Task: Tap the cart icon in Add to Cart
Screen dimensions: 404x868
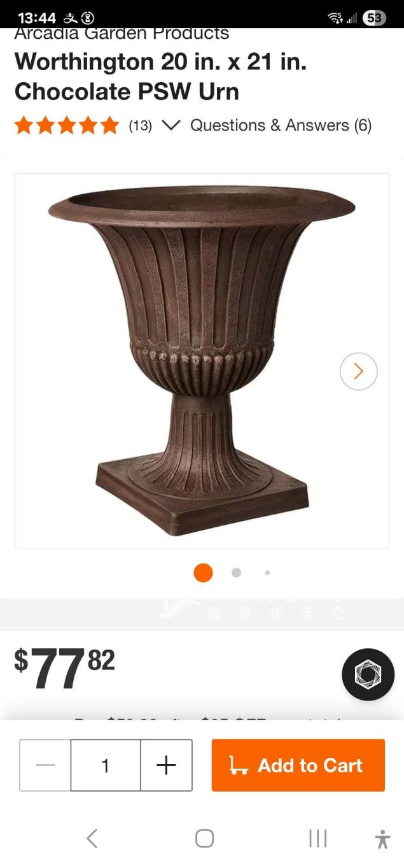Action: pyautogui.click(x=239, y=765)
